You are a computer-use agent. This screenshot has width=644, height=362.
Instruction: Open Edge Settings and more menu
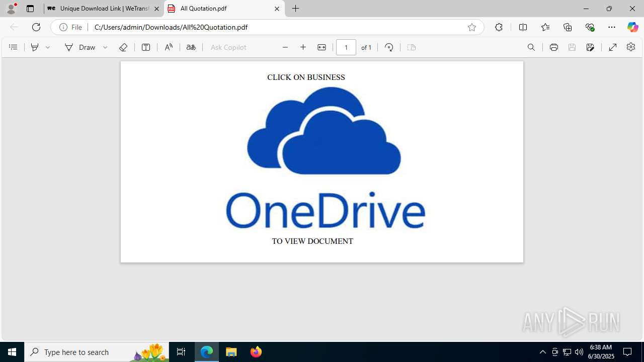[612, 27]
